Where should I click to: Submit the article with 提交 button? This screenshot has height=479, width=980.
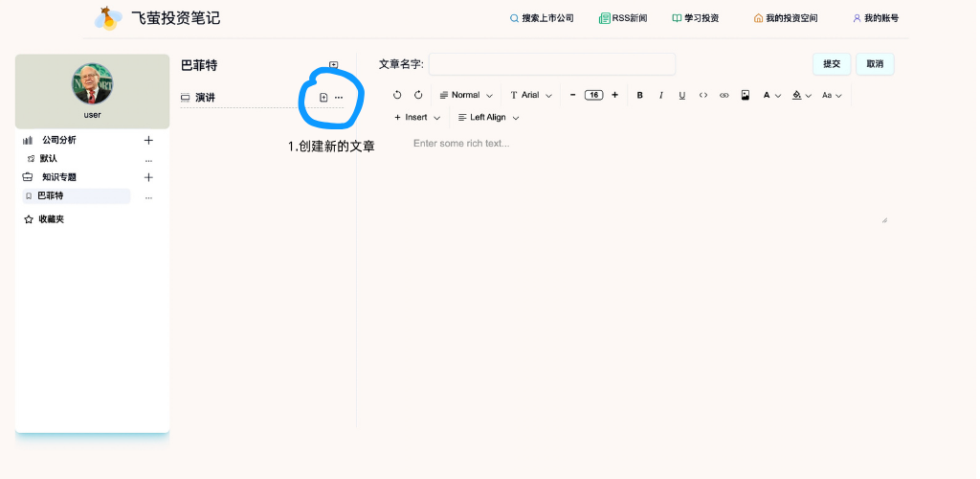(x=832, y=64)
